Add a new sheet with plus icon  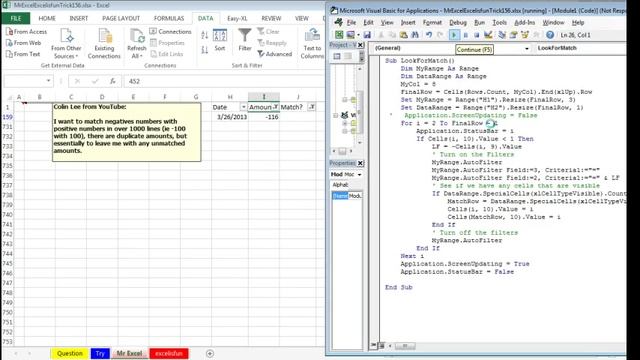coord(210,353)
